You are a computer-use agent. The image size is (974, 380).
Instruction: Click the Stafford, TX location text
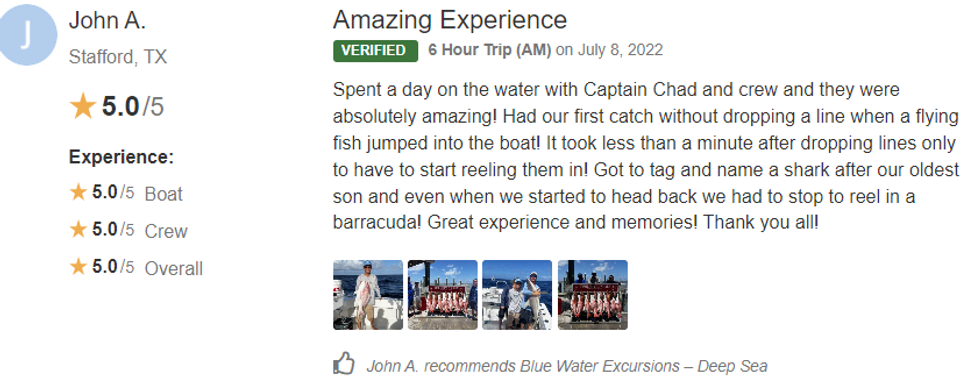pos(117,57)
